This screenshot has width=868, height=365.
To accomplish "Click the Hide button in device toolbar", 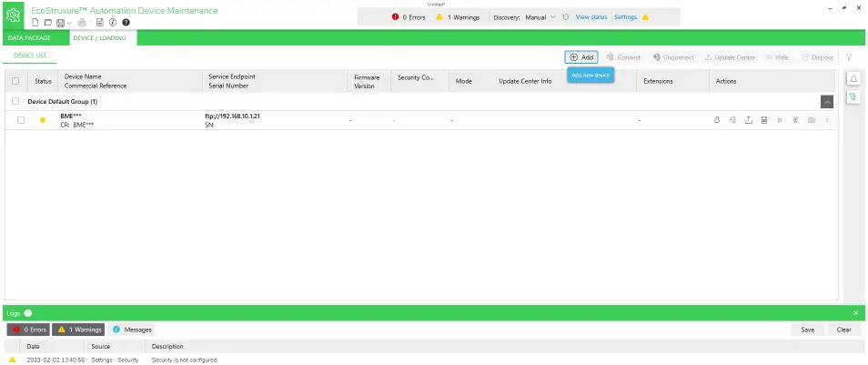I will [777, 57].
